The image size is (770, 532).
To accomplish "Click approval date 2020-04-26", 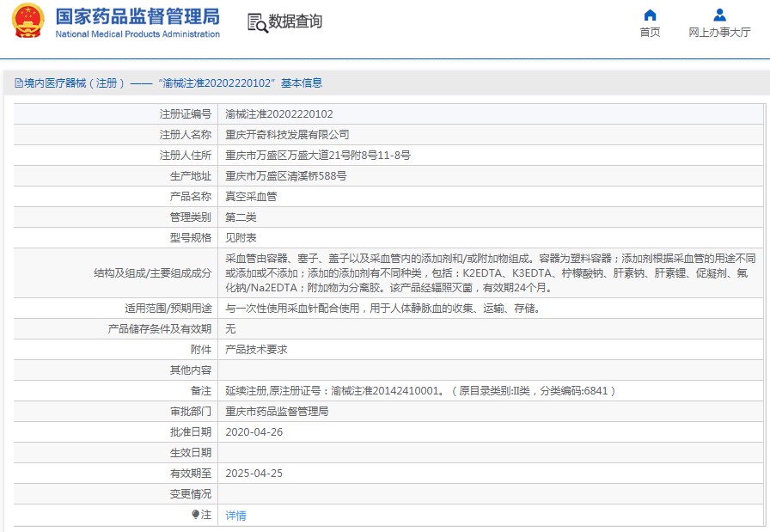I will tap(254, 432).
